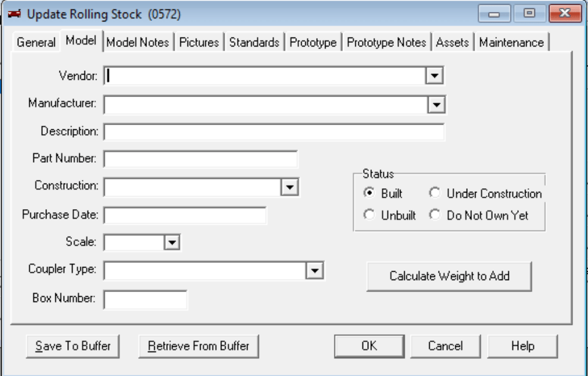Expand the Construction combo box

pyautogui.click(x=289, y=187)
